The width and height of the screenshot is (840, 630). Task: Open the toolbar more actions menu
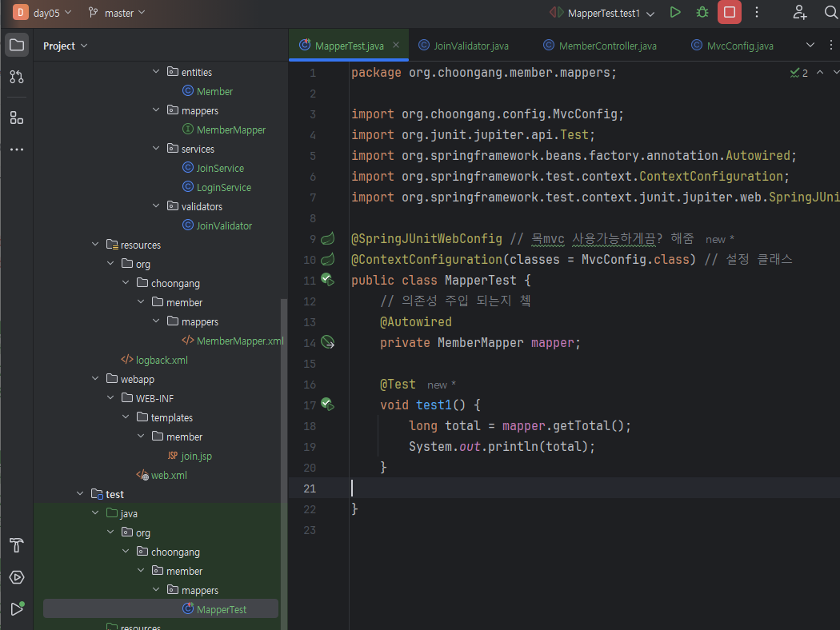(x=757, y=12)
